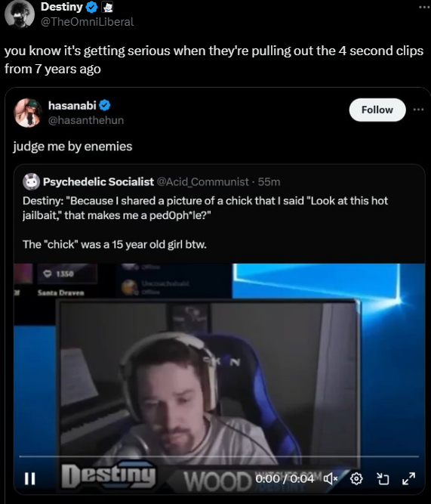Screen dimensions: 431x504
Task: Open the @hasanthehun handle link
Action: point(86,120)
